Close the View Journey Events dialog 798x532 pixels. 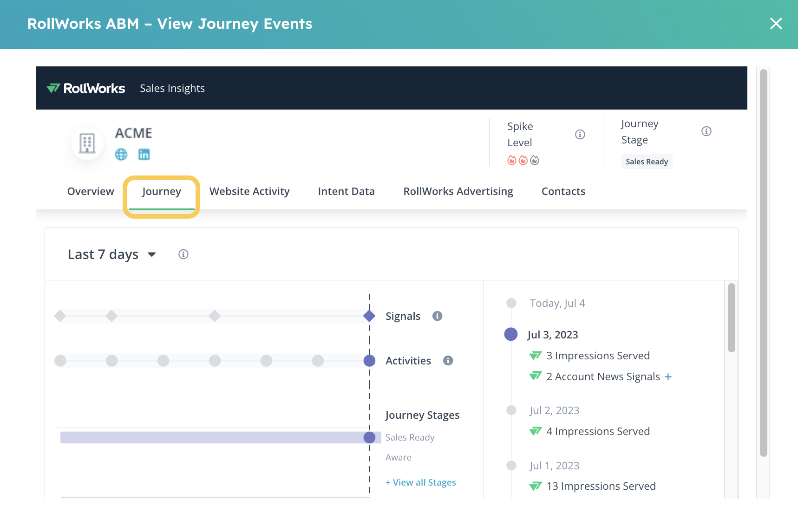(x=776, y=24)
